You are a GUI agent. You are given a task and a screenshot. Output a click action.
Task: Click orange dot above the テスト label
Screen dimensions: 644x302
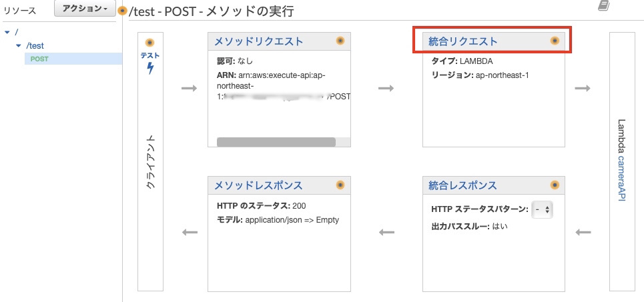150,43
